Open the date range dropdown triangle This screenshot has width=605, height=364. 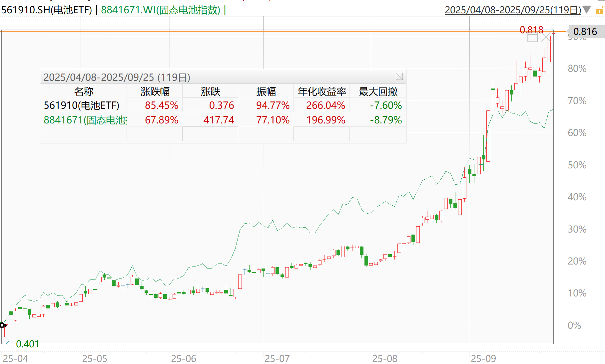click(x=587, y=10)
